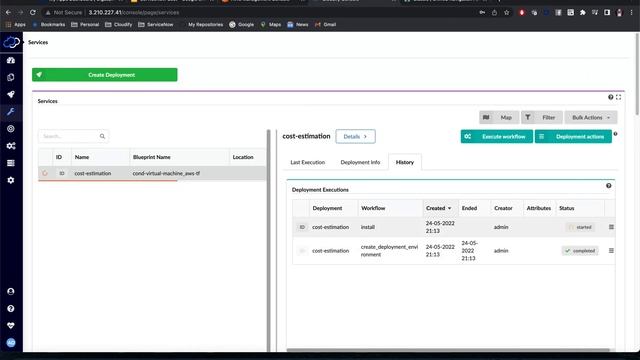Sort by Created column arrow

450,208
